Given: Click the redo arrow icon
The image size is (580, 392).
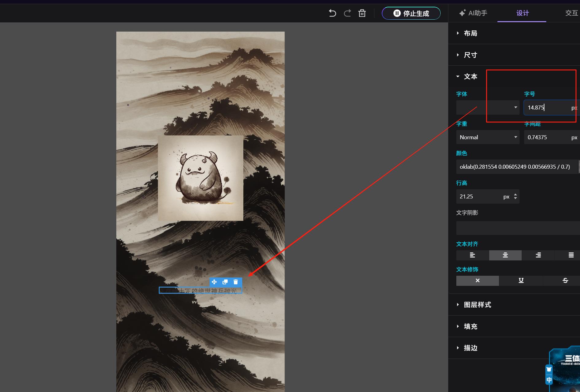Looking at the screenshot, I should pyautogui.click(x=347, y=13).
